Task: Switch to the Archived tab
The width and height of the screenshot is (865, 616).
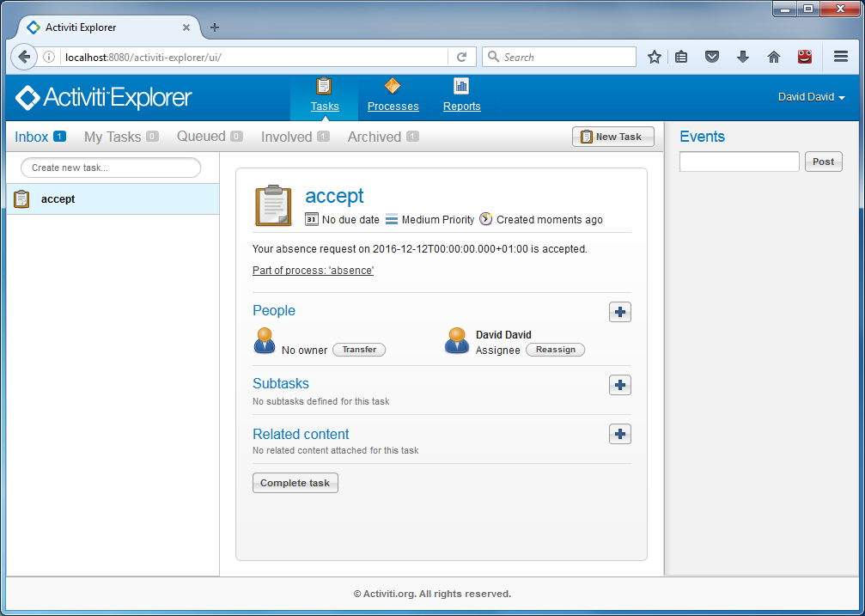Action: point(375,137)
